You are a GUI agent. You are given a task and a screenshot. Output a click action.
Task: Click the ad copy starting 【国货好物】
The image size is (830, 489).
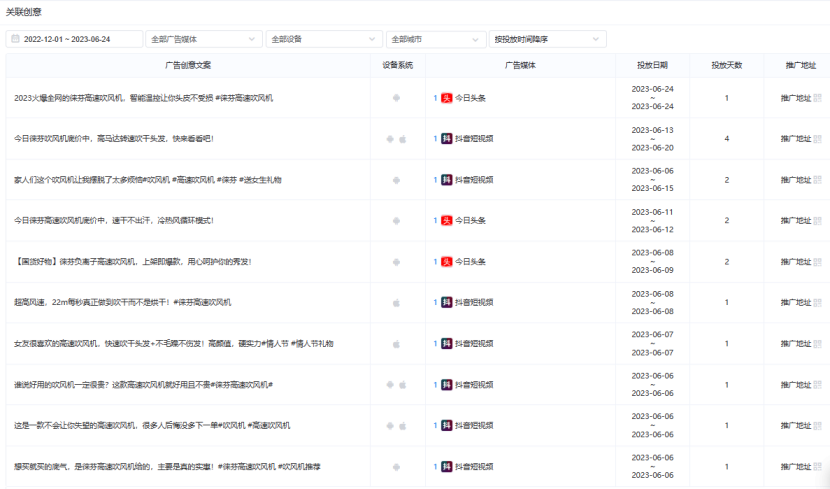[133, 261]
